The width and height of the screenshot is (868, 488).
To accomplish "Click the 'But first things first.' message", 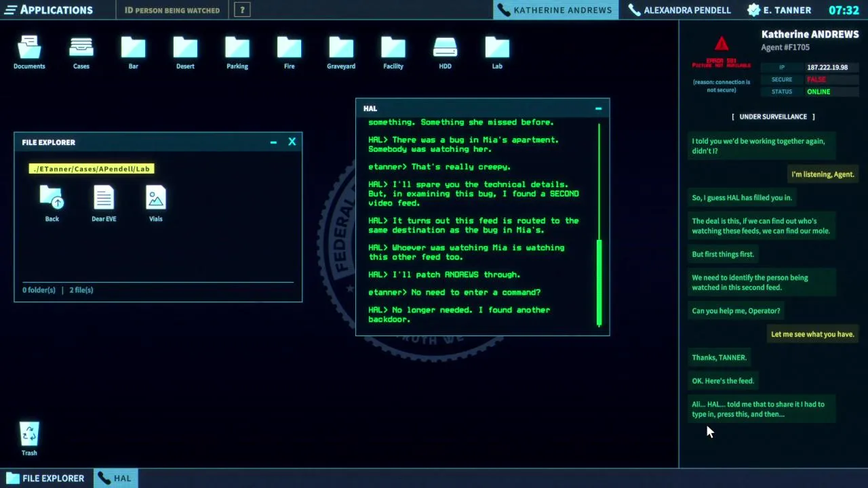I will [723, 254].
